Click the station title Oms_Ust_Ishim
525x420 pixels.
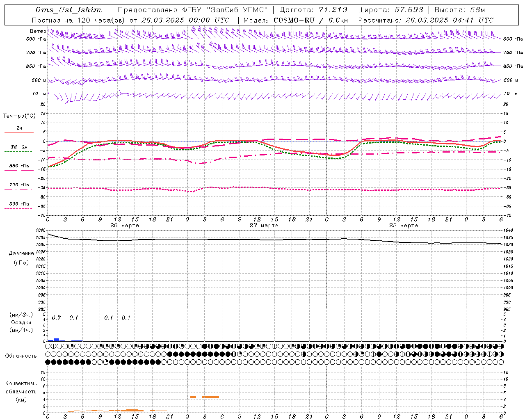[68, 10]
